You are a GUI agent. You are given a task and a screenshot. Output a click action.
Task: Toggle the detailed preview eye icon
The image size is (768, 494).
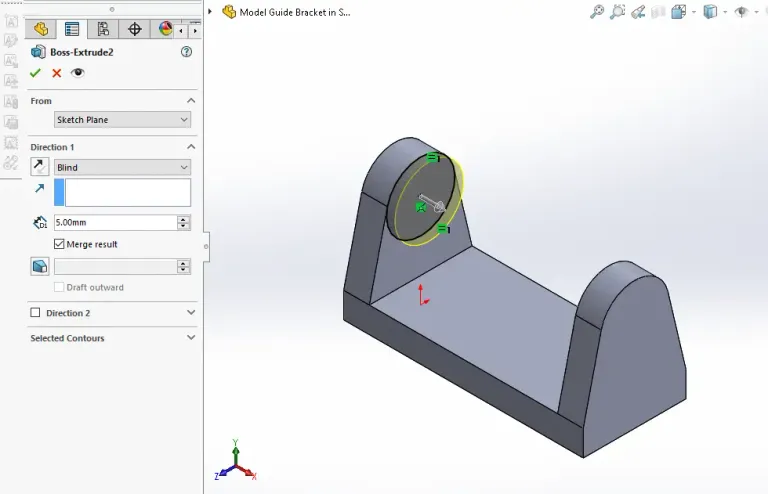(x=77, y=73)
